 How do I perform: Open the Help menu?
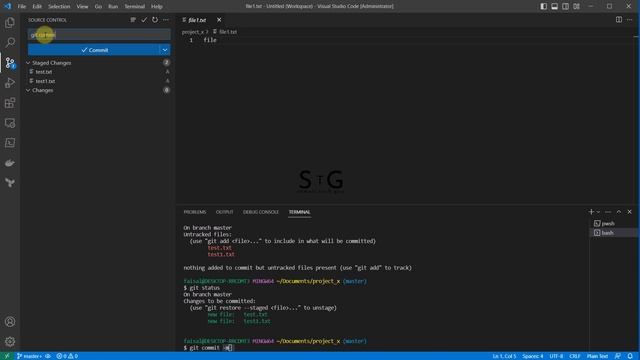157,6
